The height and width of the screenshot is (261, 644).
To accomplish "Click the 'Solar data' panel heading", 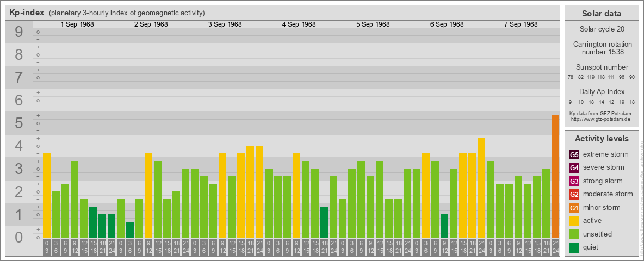I will 601,14.
